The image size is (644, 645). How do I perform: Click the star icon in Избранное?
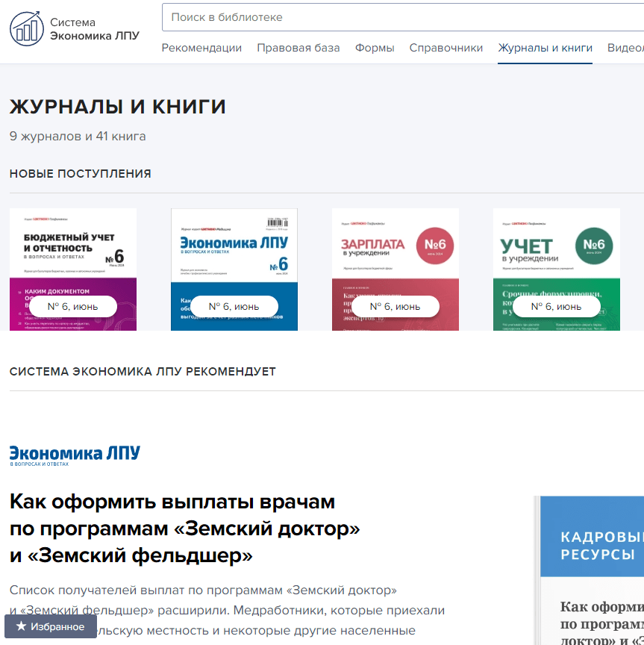coord(21,626)
